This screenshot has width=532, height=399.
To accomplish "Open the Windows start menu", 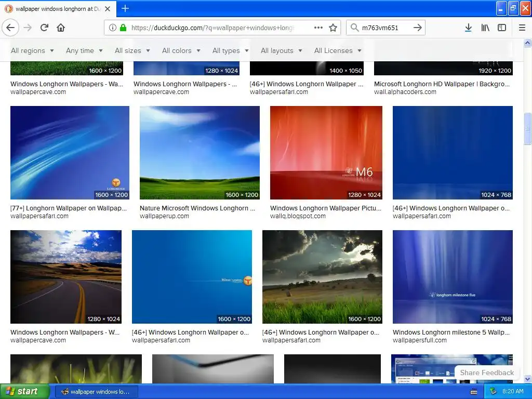I will pyautogui.click(x=24, y=391).
